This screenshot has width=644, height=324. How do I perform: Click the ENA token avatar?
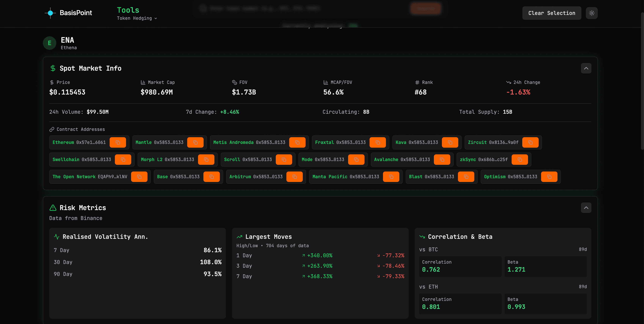pyautogui.click(x=49, y=43)
